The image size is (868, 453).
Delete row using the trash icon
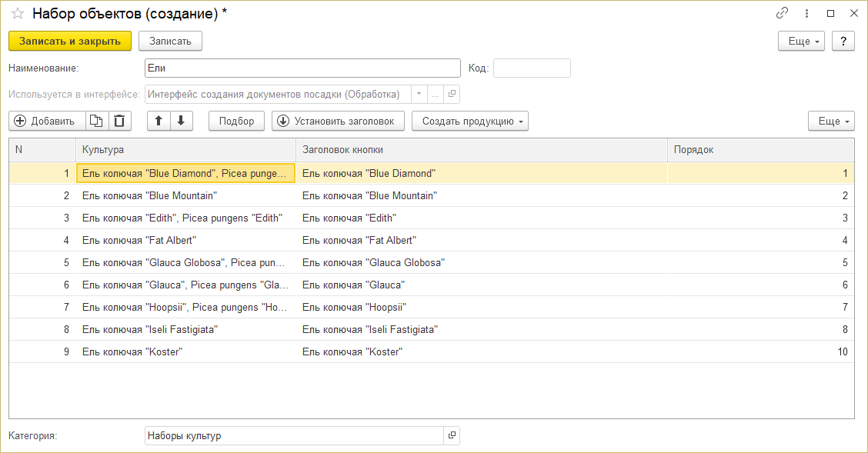(x=119, y=121)
